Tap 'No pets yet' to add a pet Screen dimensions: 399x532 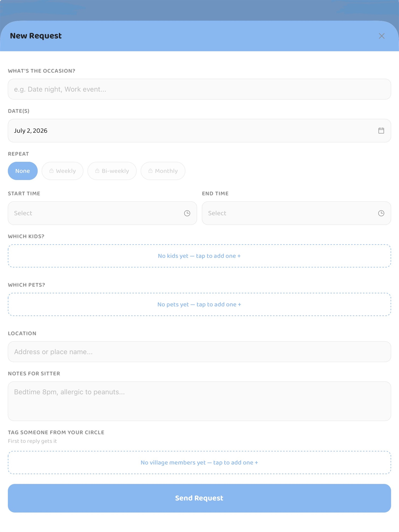(199, 304)
